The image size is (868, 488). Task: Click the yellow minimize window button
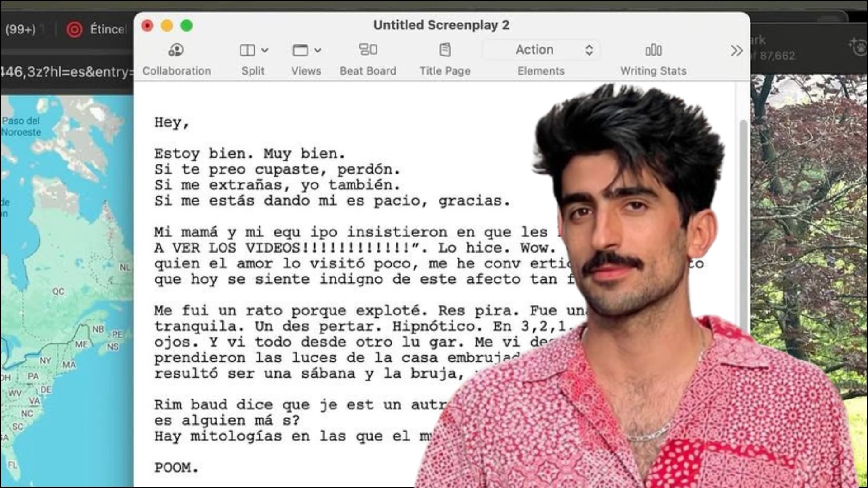coord(167,26)
